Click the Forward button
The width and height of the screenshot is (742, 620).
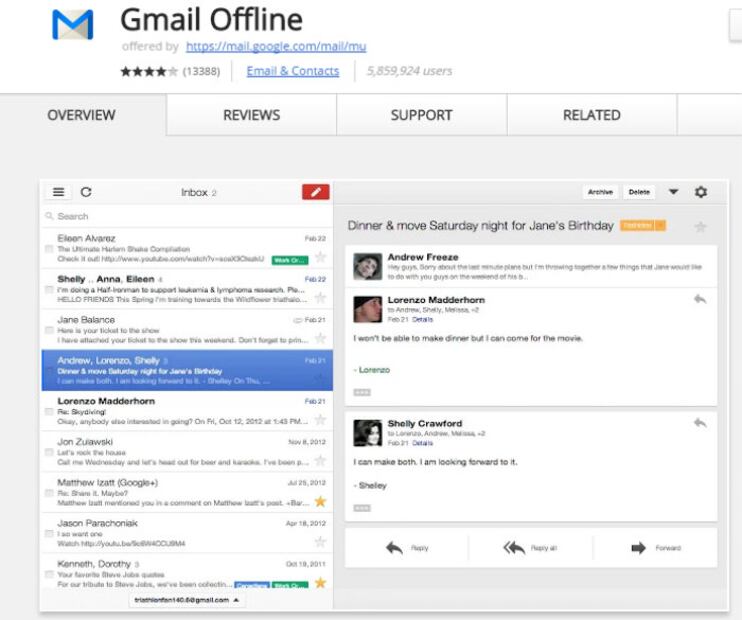(x=655, y=548)
